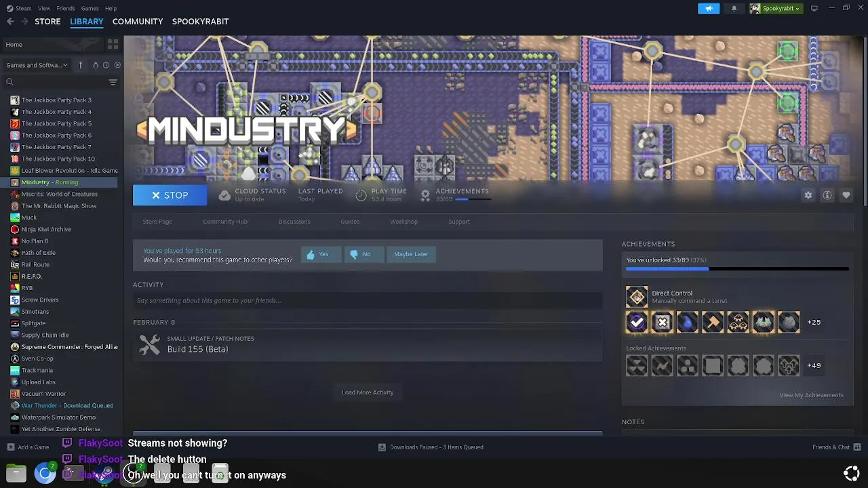Screen dimensions: 868x488
Task: Open Chrome from the taskbar
Action: point(45,473)
